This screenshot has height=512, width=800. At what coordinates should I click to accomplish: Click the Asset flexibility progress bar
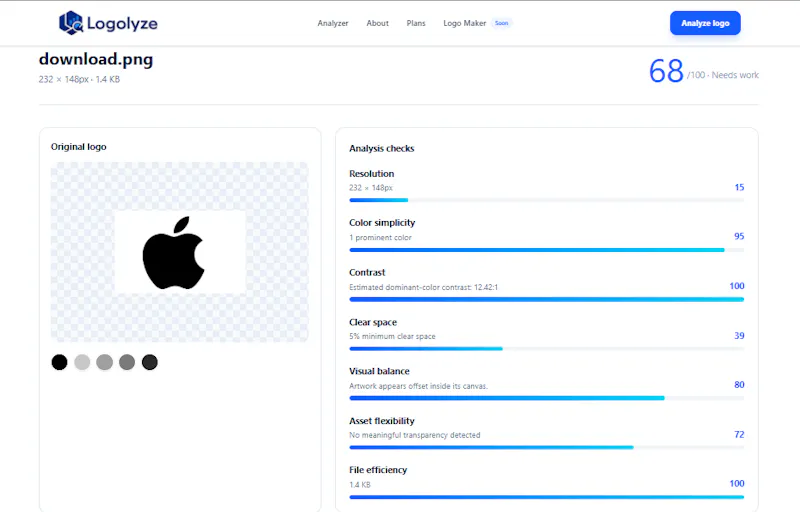(546, 447)
